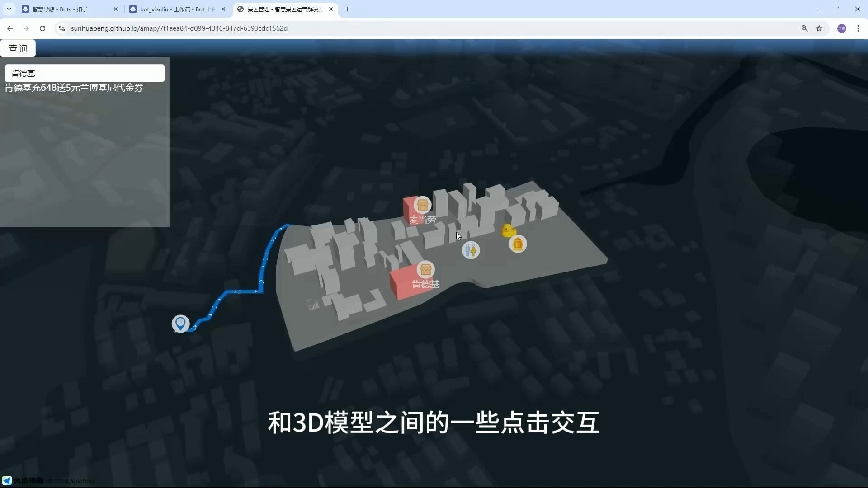The height and width of the screenshot is (488, 868).
Task: Open the tab search dropdown arrow
Action: pos(9,9)
